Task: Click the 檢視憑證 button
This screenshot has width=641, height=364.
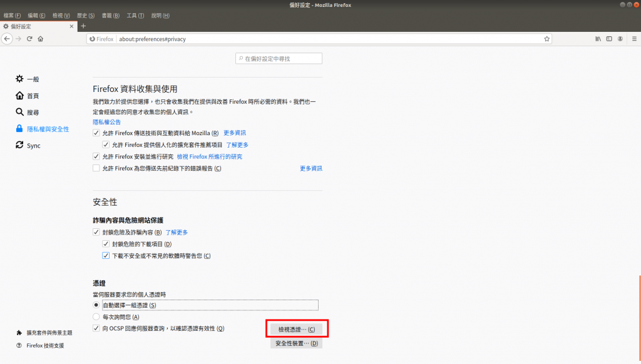Action: [296, 329]
